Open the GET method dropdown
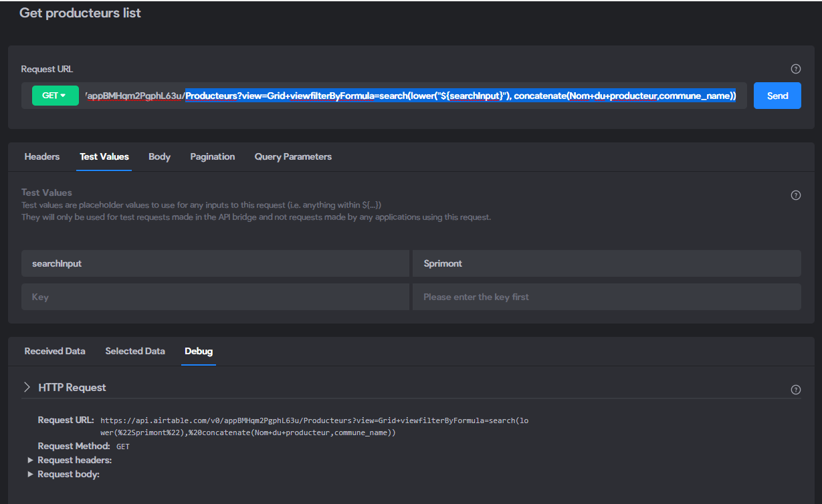Viewport: 822px width, 504px height. (54, 96)
